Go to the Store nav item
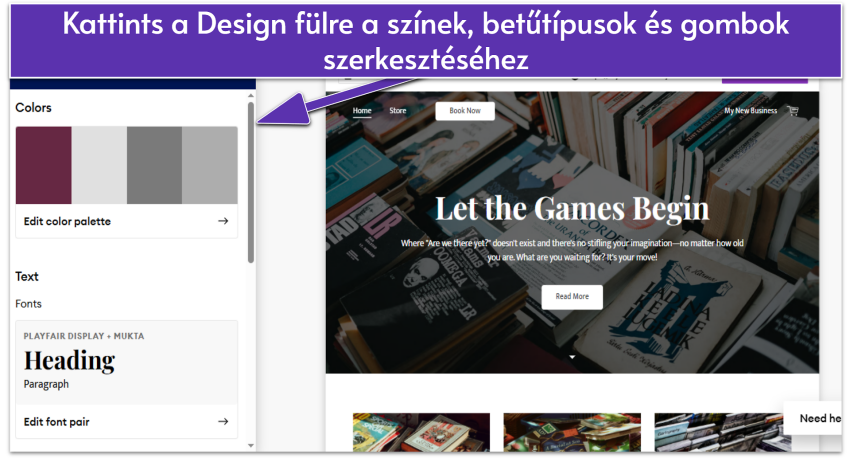Viewport: 850px width, 458px height. 397,111
